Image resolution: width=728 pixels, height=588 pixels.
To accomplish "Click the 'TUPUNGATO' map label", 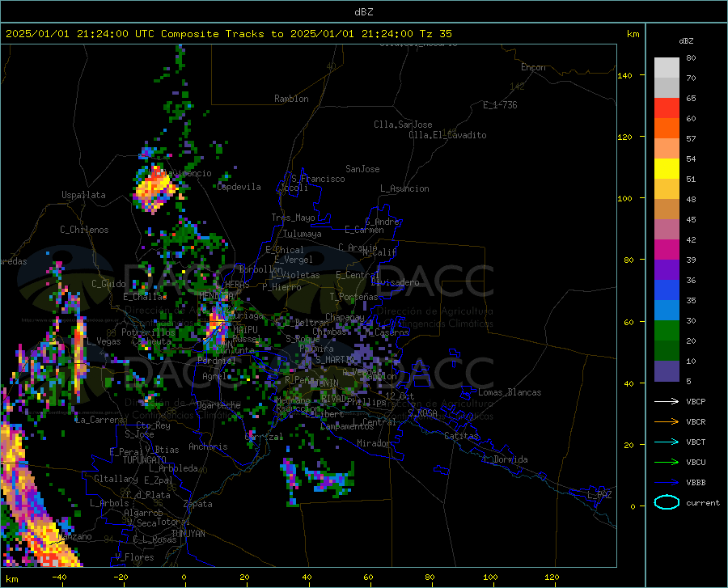I will (145, 460).
